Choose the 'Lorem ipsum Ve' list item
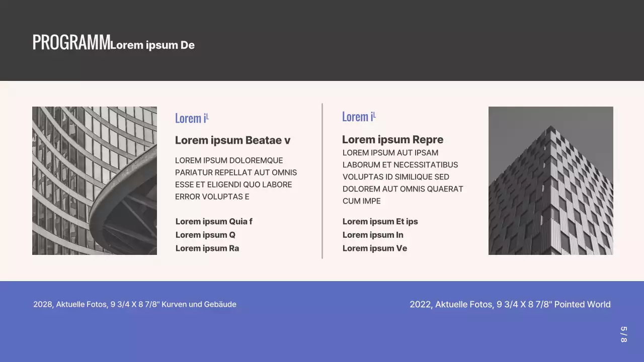Image resolution: width=644 pixels, height=362 pixels. coord(375,248)
